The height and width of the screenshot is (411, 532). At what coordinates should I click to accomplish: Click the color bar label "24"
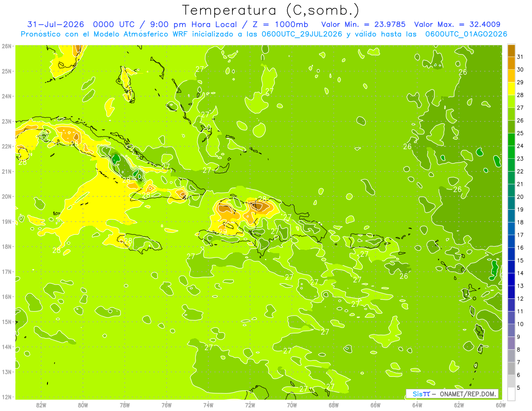coord(520,146)
